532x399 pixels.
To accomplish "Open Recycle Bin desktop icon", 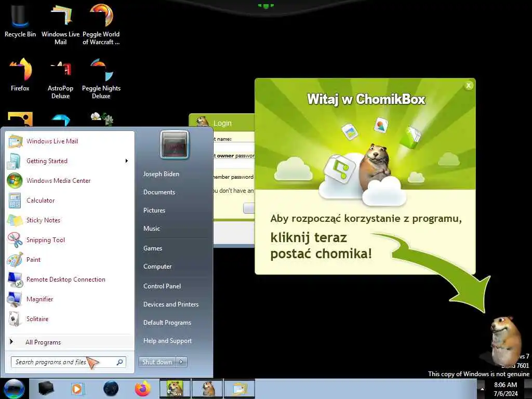I will [20, 20].
